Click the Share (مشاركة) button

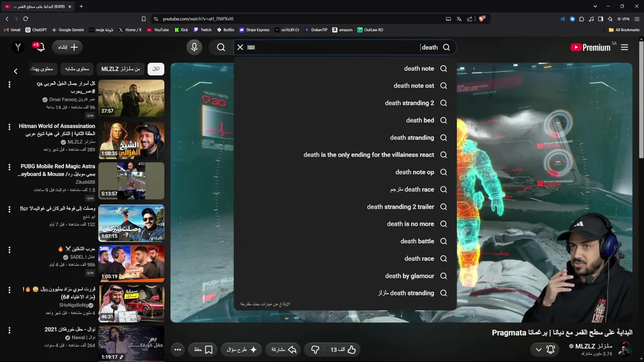coord(284,349)
